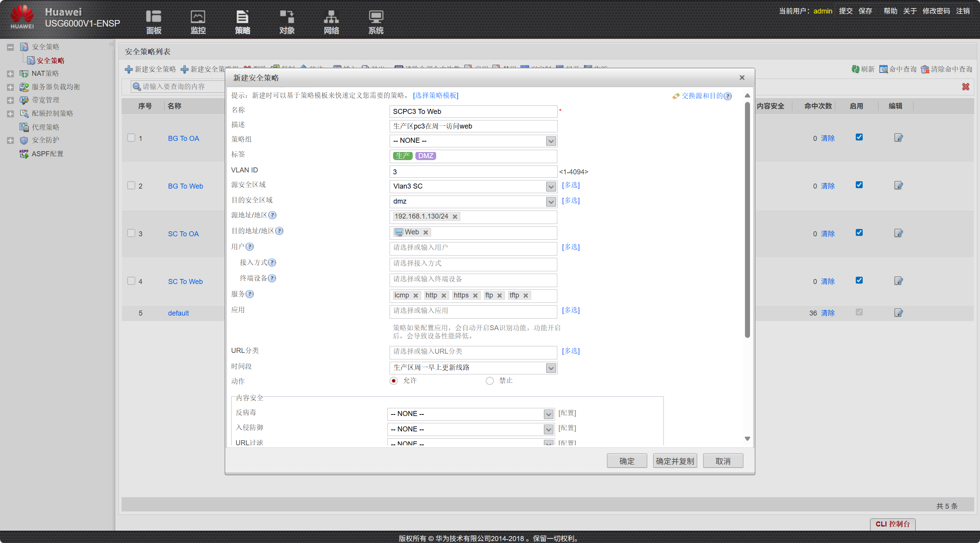This screenshot has height=543, width=980.
Task: Click help icon next to 源地址/地区
Action: 272,215
